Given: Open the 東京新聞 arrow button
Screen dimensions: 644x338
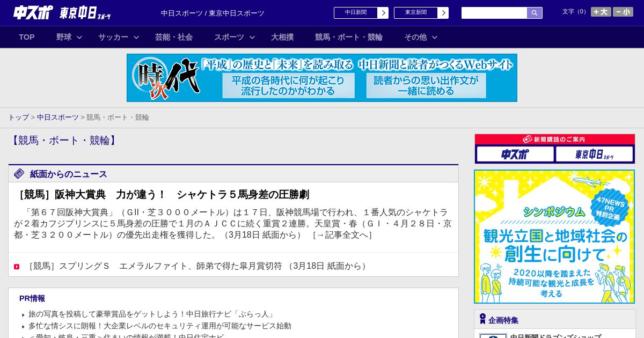Looking at the screenshot, I should point(443,13).
